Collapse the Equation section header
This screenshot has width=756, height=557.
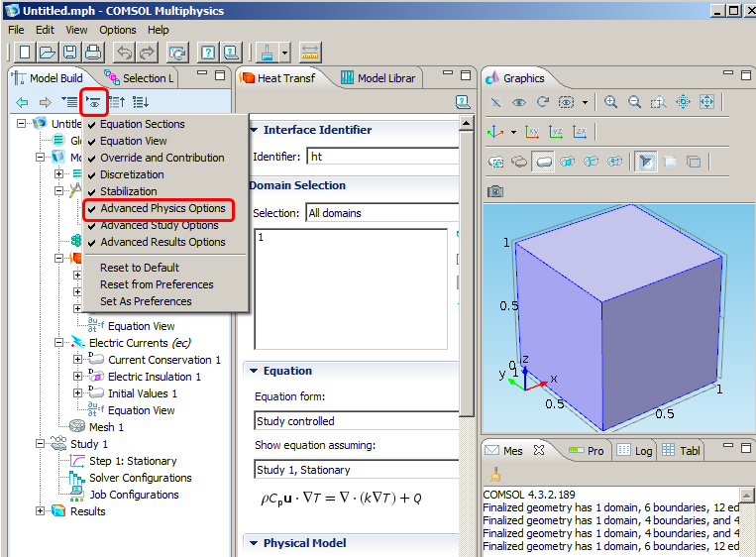click(x=287, y=371)
